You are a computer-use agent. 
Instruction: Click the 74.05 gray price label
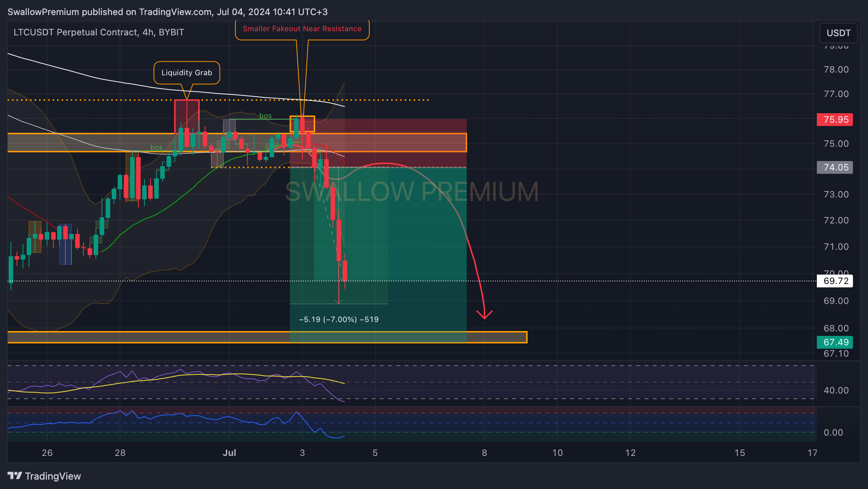(835, 167)
